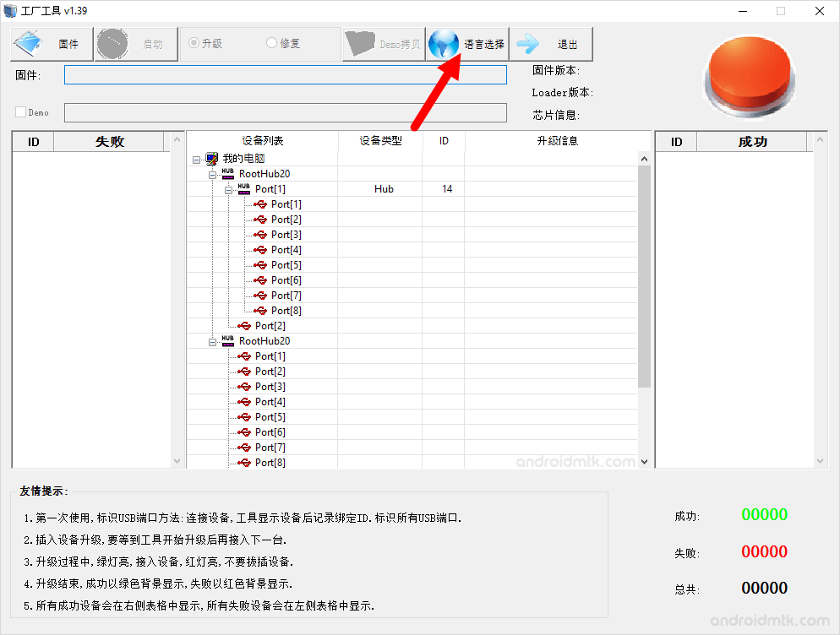Click the 启动 start icon

(x=112, y=43)
